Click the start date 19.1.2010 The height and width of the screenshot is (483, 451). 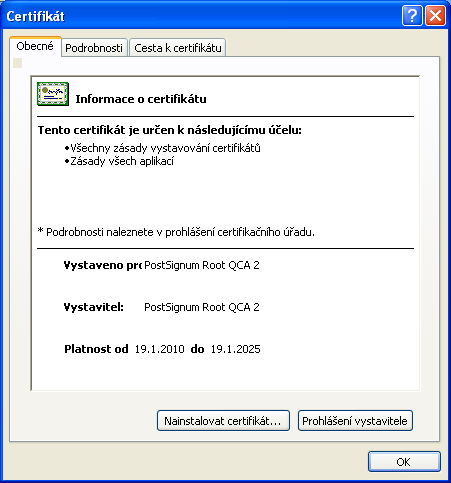tap(159, 349)
